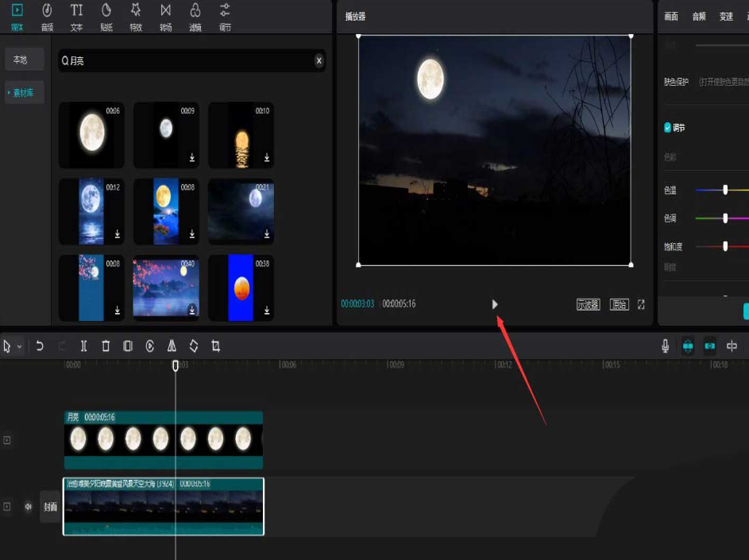Mute the main video track speaker icon
Viewport: 749px width, 560px height.
coord(29,506)
